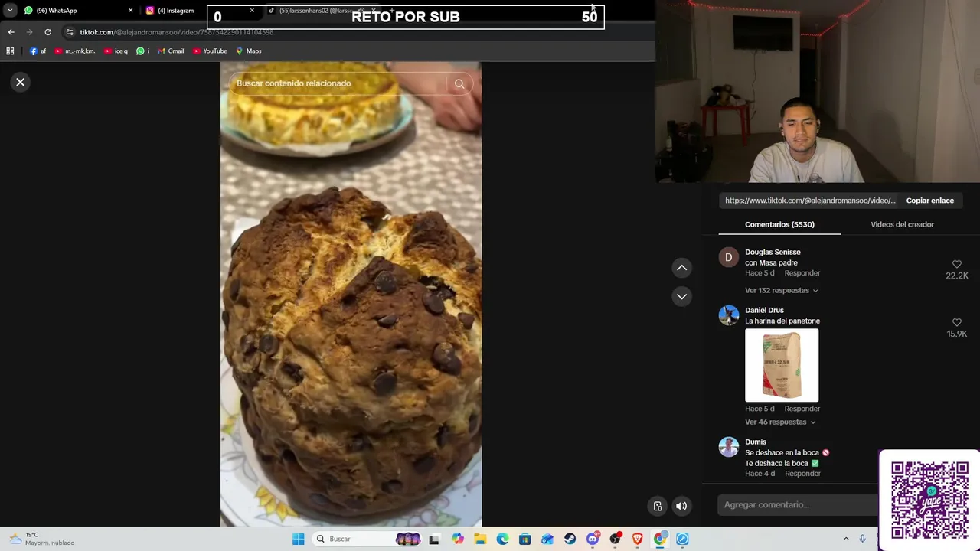Toggle auto-scroll icon beside speaker button
This screenshot has width=980, height=551.
pos(658,506)
